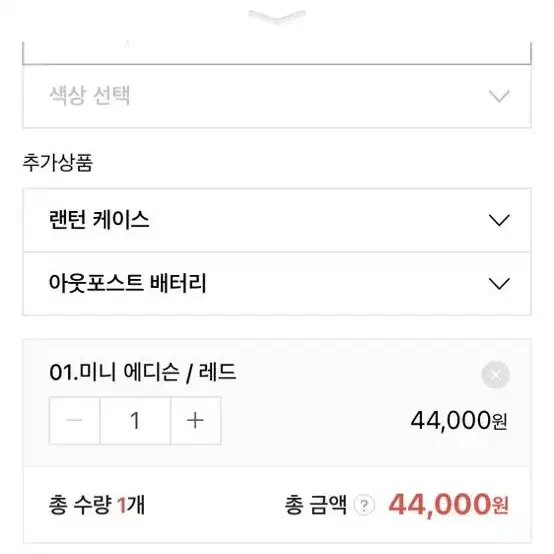Click the partially visible option box above 색상 선택
This screenshot has width=554, height=554.
click(277, 53)
